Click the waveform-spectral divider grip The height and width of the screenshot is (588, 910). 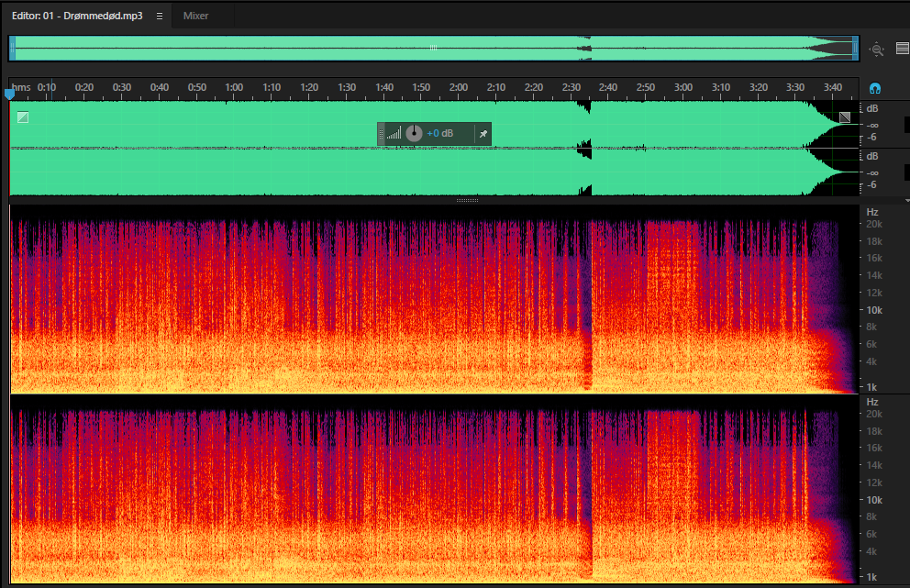[x=467, y=200]
